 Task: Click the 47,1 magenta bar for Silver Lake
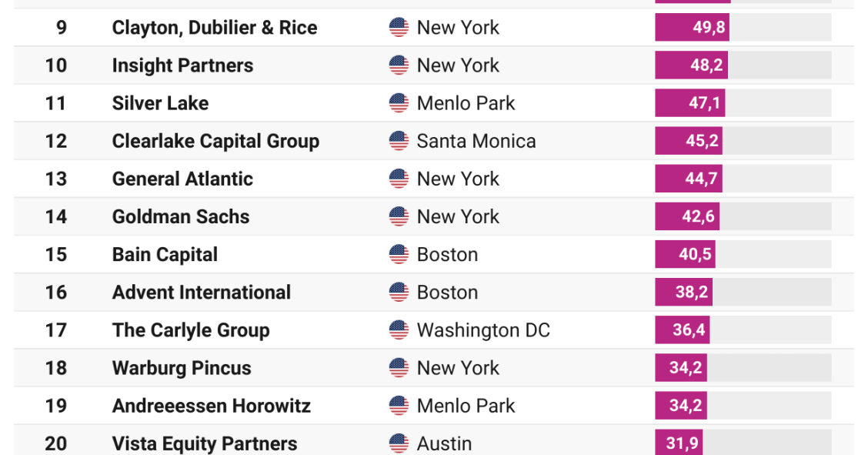[x=689, y=103]
